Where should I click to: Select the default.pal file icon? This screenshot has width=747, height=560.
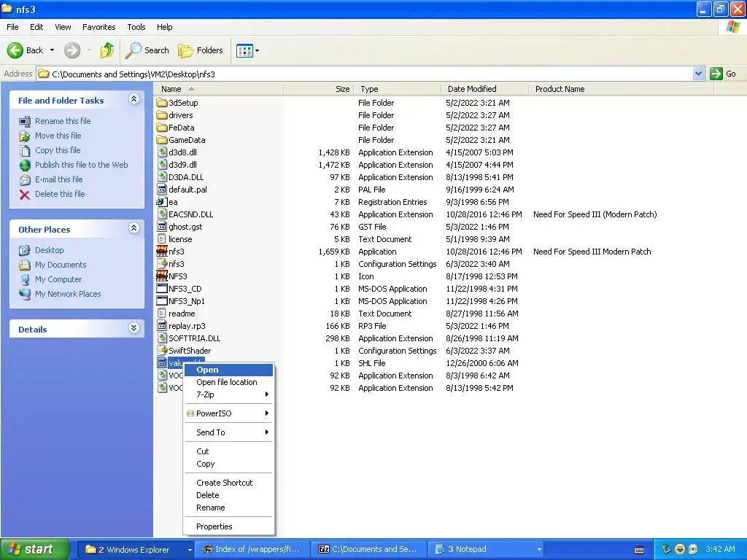tap(162, 189)
